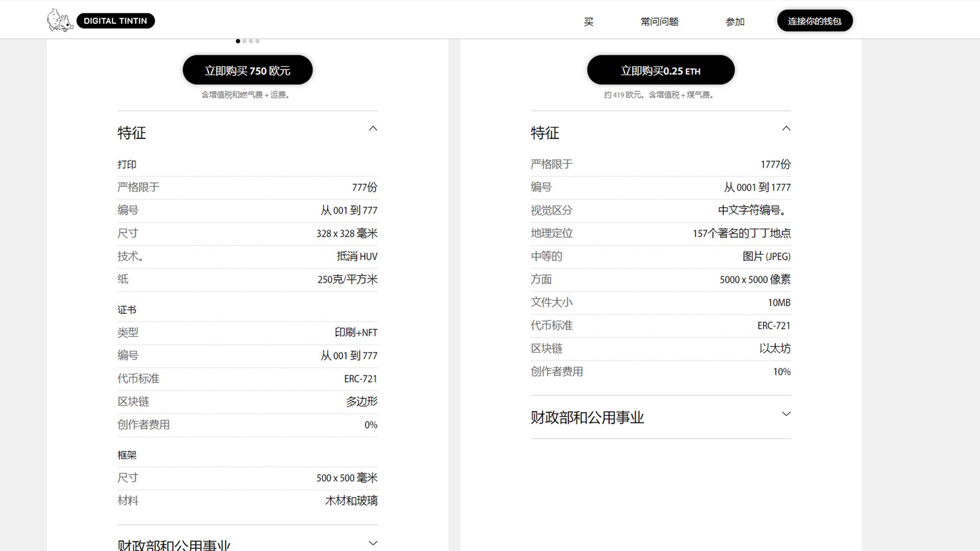980x551 pixels.
Task: Click the collapse chevron above left 特征 section
Action: click(374, 129)
